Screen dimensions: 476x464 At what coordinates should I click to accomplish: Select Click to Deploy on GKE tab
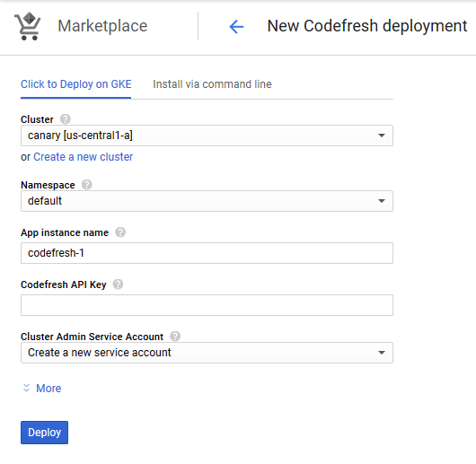(76, 84)
